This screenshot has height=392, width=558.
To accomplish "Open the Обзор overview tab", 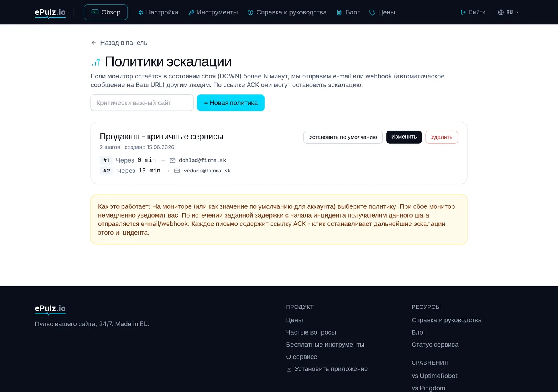I will pos(106,12).
